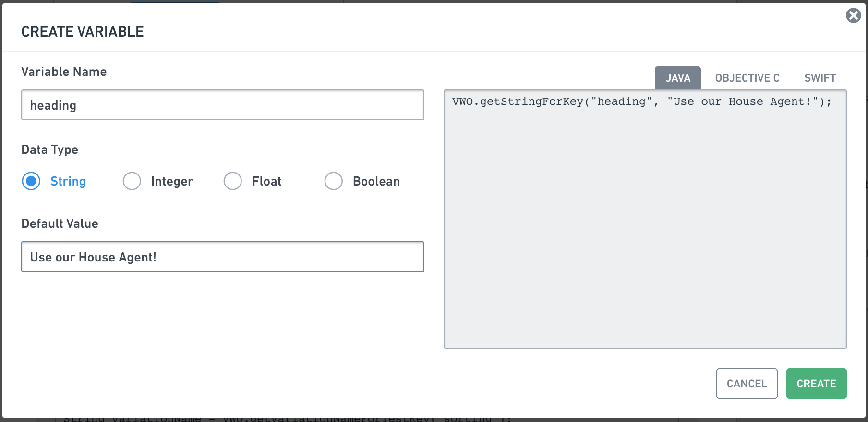Click the CANCEL button

click(747, 384)
